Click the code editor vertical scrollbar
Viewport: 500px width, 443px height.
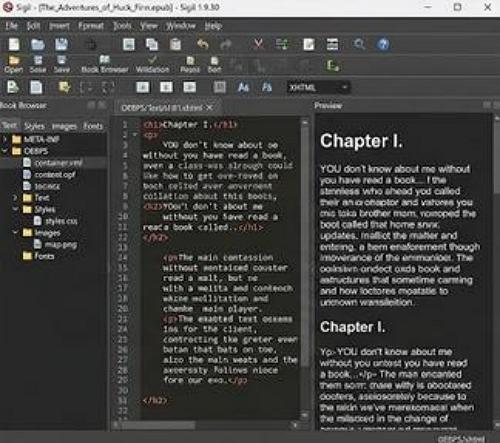[x=304, y=268]
